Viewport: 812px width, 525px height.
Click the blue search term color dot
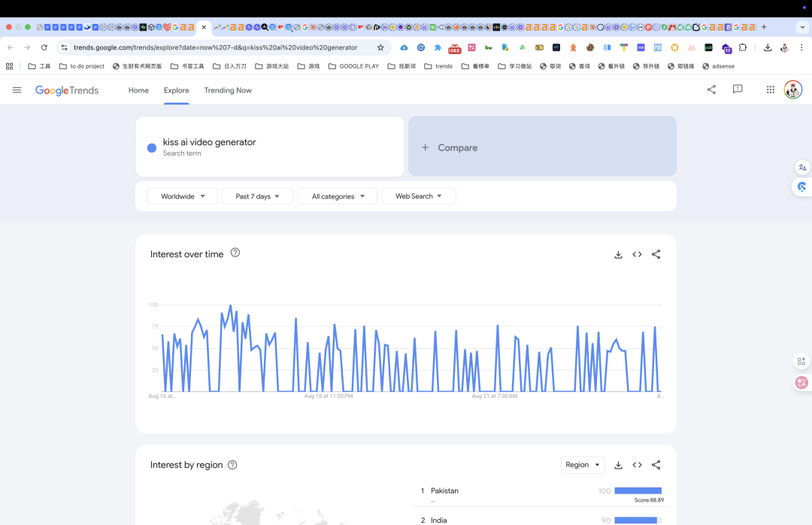pos(152,147)
